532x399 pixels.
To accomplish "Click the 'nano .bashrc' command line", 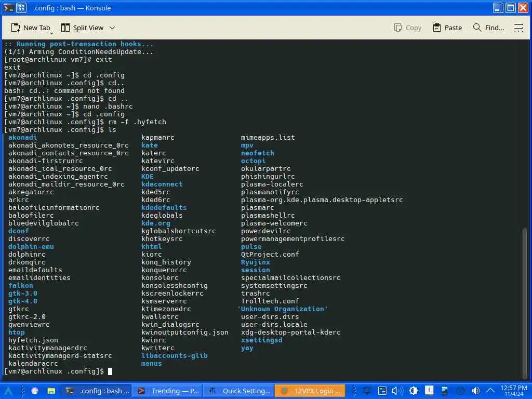I will [x=108, y=106].
